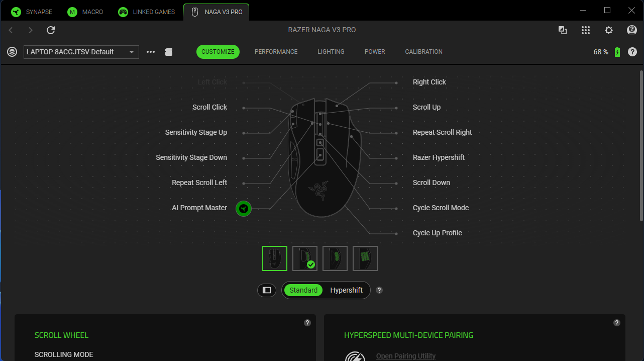Screen dimensions: 644x361
Task: Go back with the left arrow
Action: pyautogui.click(x=11, y=30)
